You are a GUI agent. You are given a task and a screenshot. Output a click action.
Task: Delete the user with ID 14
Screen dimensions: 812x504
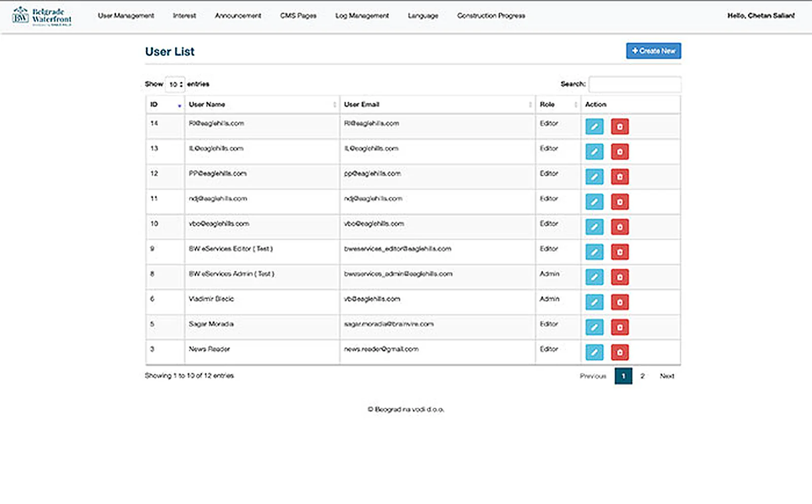pyautogui.click(x=620, y=126)
